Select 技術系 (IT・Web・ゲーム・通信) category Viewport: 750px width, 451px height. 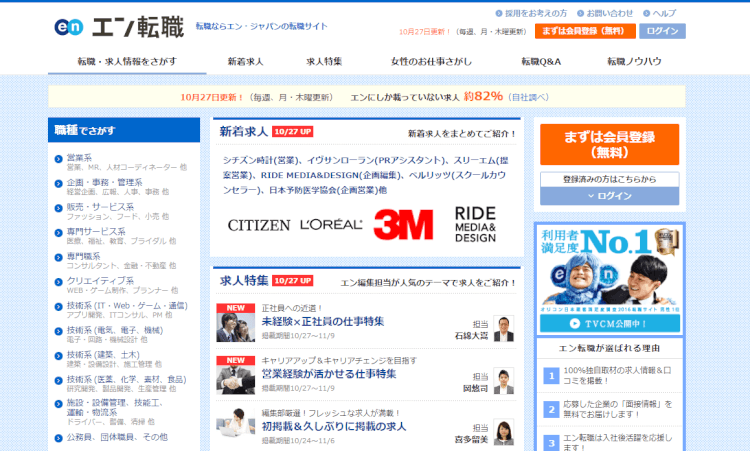[127, 306]
